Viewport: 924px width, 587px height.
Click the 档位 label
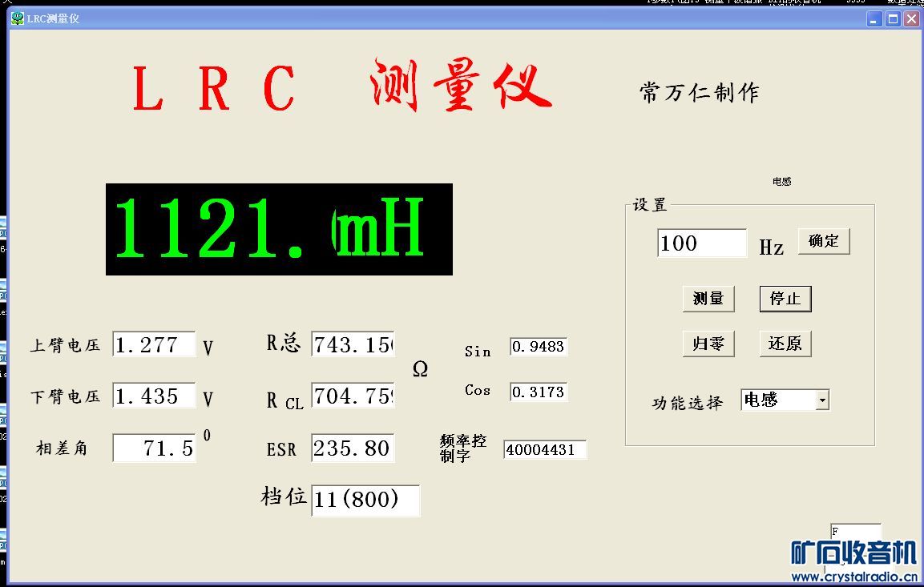(x=284, y=497)
